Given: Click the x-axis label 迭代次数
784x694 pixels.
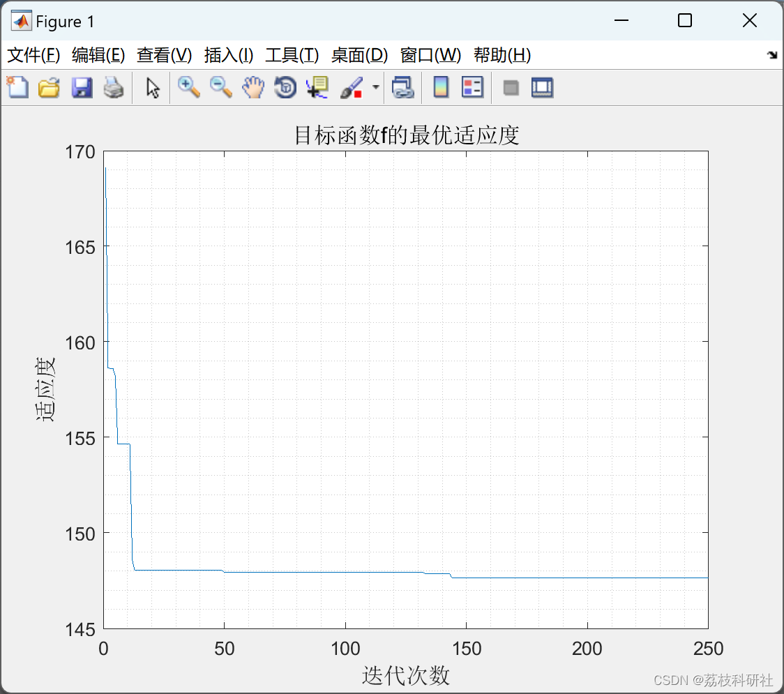Looking at the screenshot, I should click(405, 675).
